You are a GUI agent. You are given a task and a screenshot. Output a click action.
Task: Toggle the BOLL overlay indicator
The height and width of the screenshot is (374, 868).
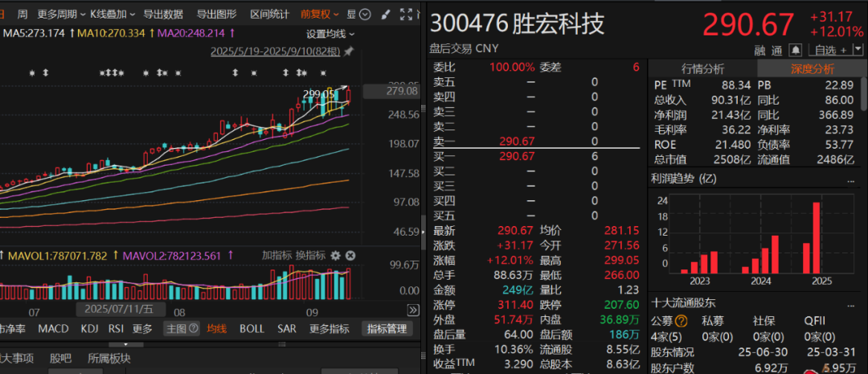252,329
